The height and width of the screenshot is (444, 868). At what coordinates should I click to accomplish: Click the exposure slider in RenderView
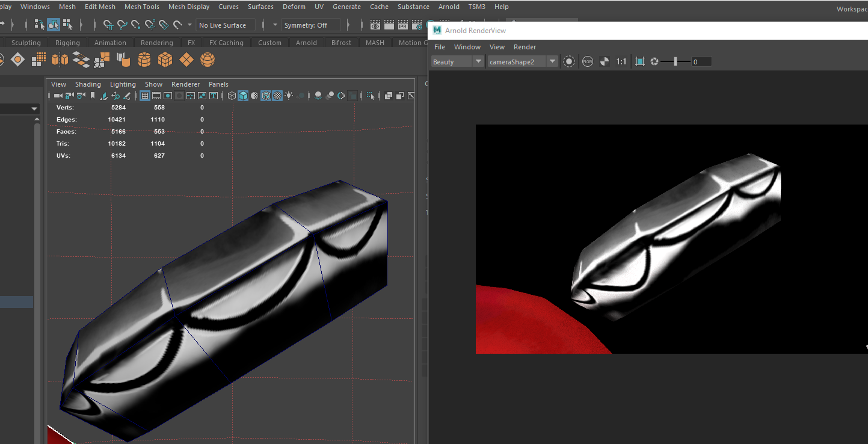click(675, 61)
